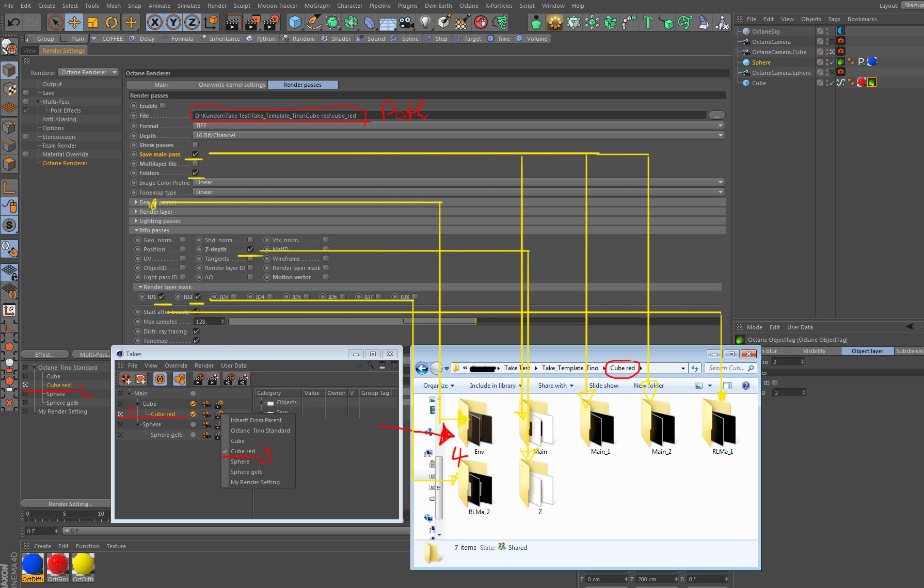Add a Cube primitive object
The width and height of the screenshot is (924, 588).
(295, 22)
